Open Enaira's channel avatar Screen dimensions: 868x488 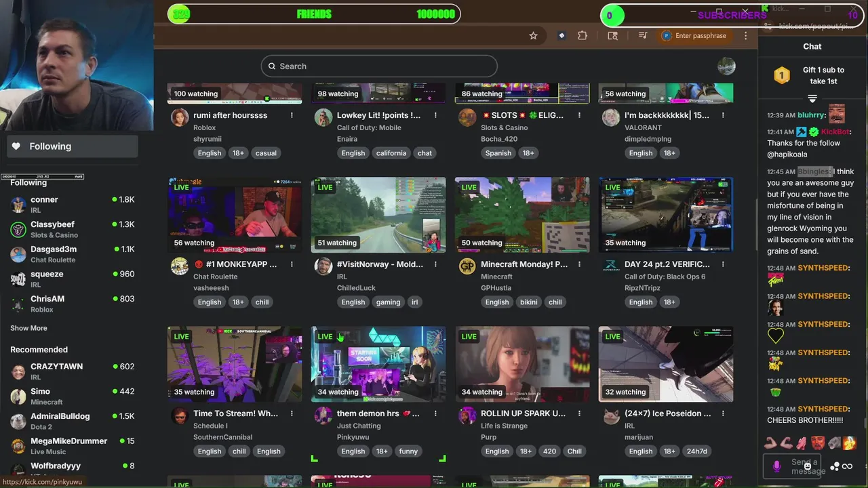(x=323, y=117)
